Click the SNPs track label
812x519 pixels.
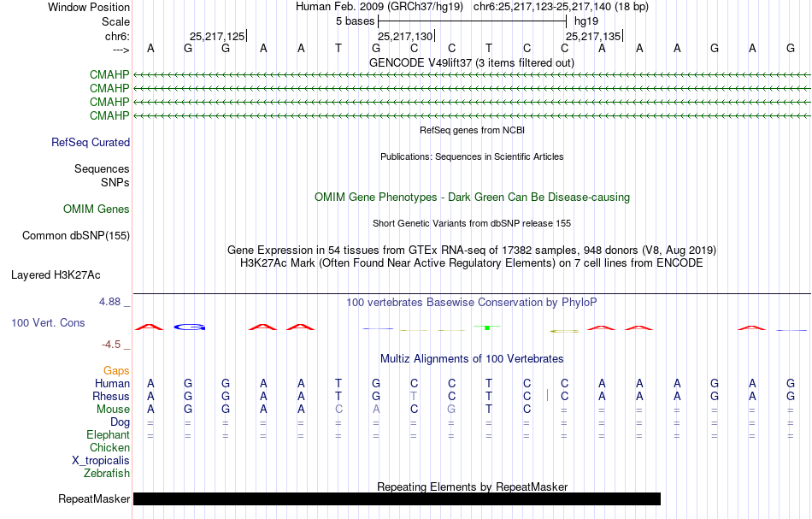(115, 182)
